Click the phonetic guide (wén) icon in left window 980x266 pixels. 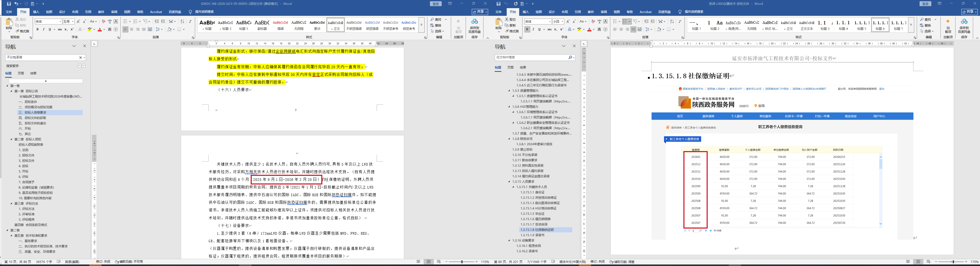pyautogui.click(x=110, y=22)
